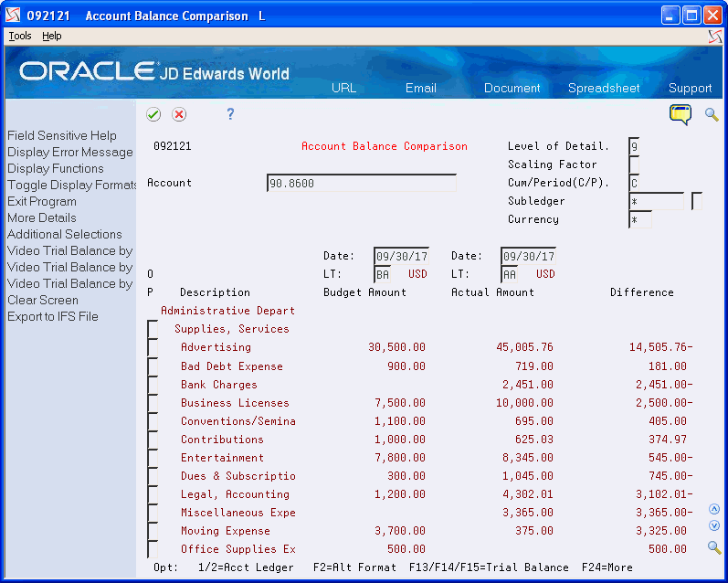Click Legal, Accounting description
728x583 pixels.
pos(235,494)
